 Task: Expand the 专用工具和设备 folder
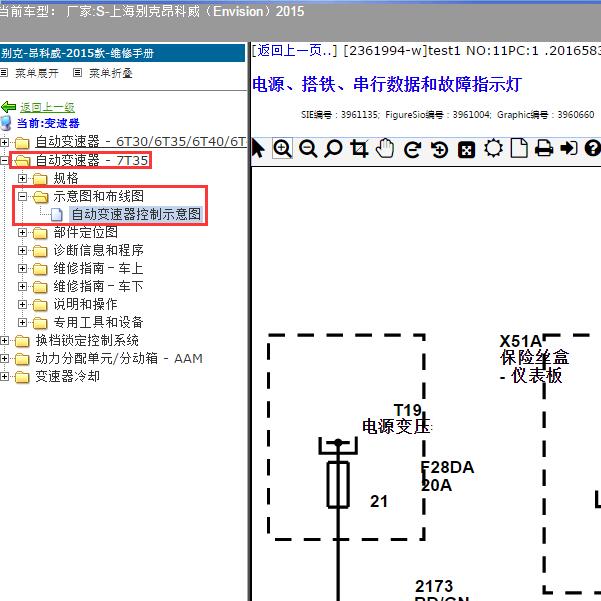pyautogui.click(x=22, y=322)
